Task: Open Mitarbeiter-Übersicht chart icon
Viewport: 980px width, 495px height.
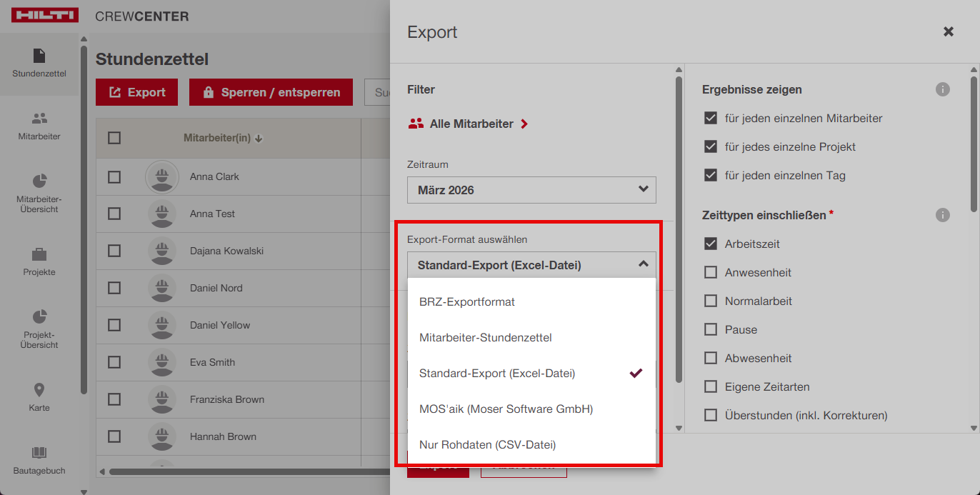Action: click(x=39, y=192)
